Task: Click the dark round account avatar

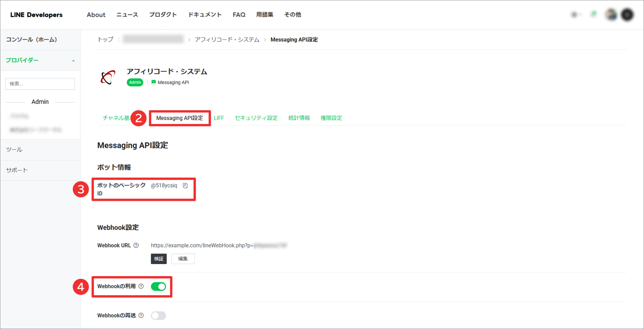Action: click(627, 15)
